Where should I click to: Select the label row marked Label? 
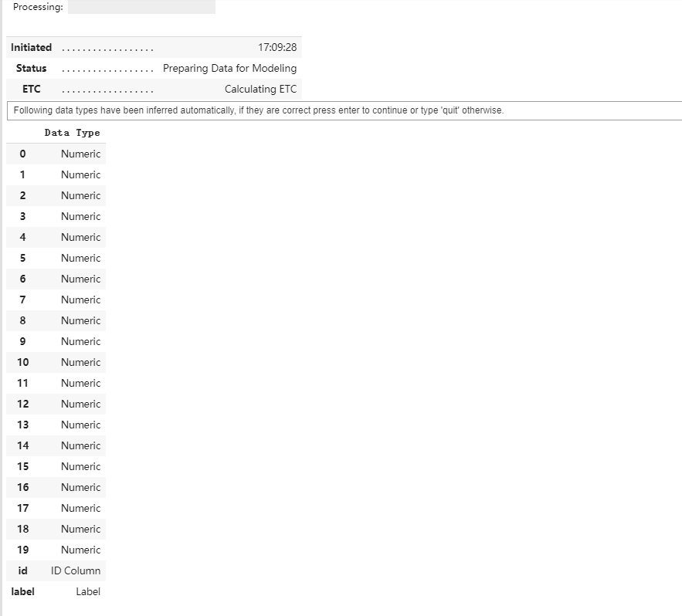(87, 591)
